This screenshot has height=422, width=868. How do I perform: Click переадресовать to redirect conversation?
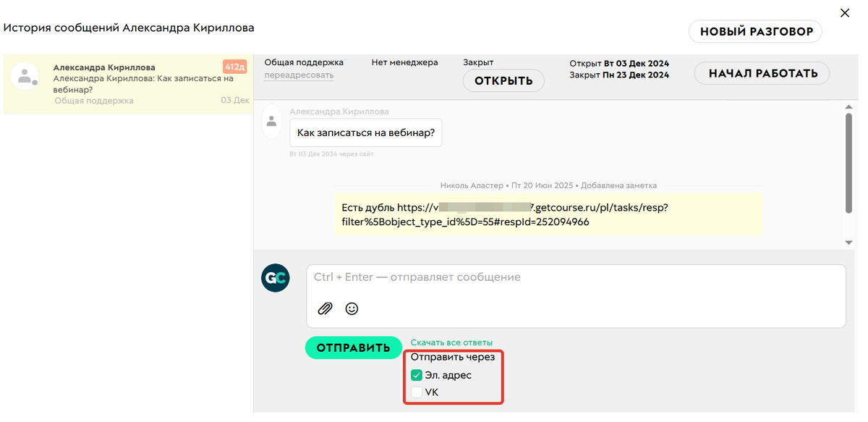click(x=299, y=75)
